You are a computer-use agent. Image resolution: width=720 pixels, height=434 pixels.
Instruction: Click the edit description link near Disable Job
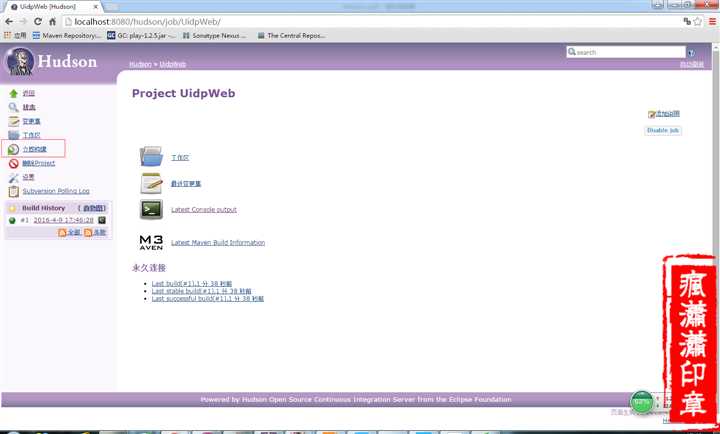[x=668, y=113]
